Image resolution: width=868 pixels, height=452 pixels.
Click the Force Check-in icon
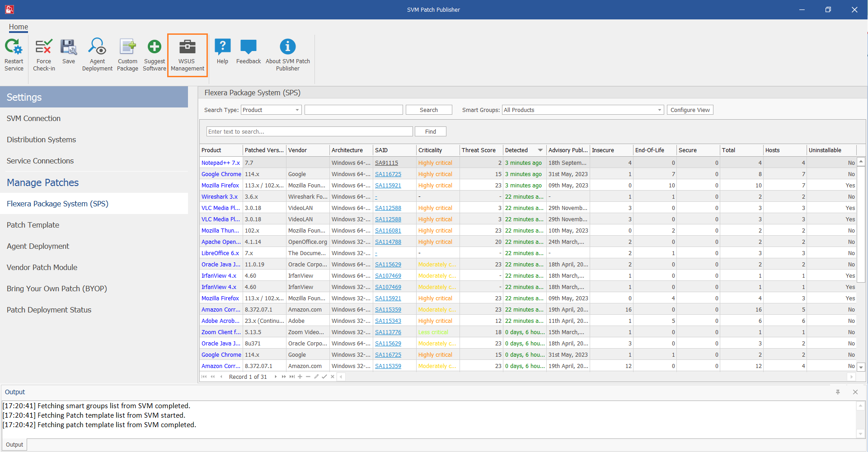(x=43, y=53)
